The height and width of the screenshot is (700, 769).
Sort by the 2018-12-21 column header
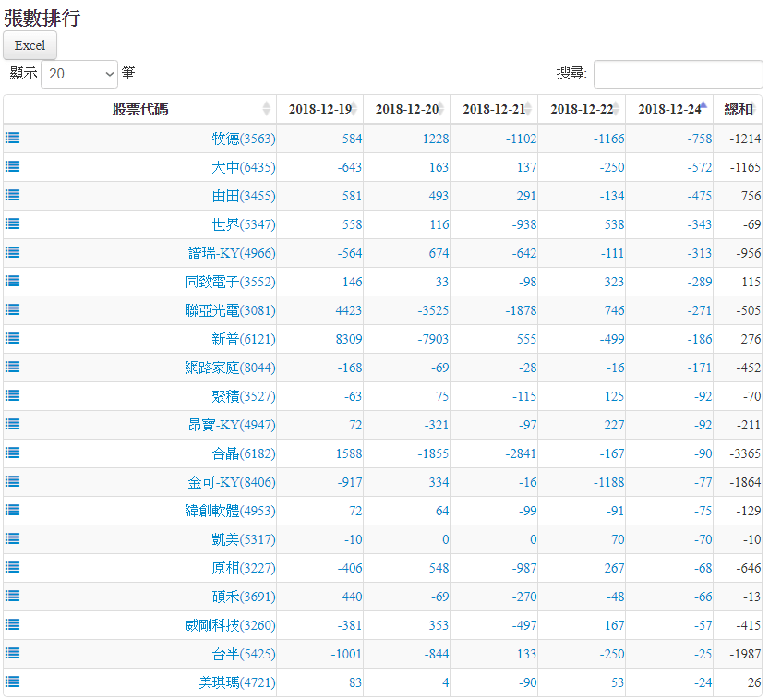(x=493, y=109)
